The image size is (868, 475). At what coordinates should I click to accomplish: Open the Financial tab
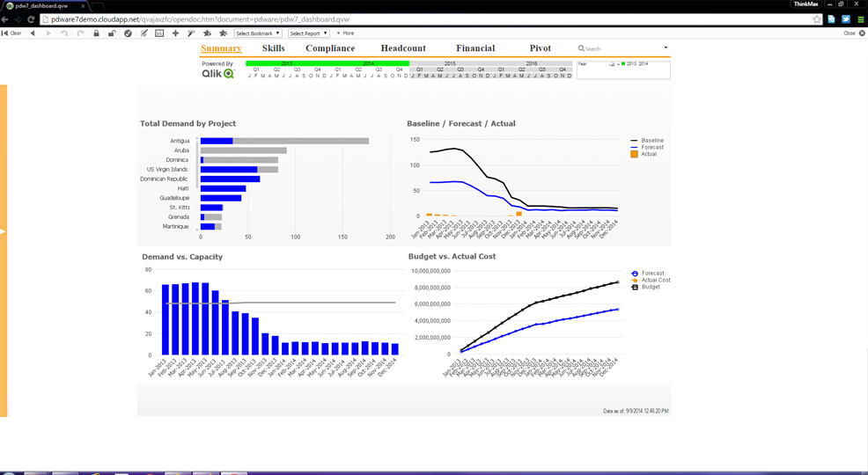click(x=475, y=48)
